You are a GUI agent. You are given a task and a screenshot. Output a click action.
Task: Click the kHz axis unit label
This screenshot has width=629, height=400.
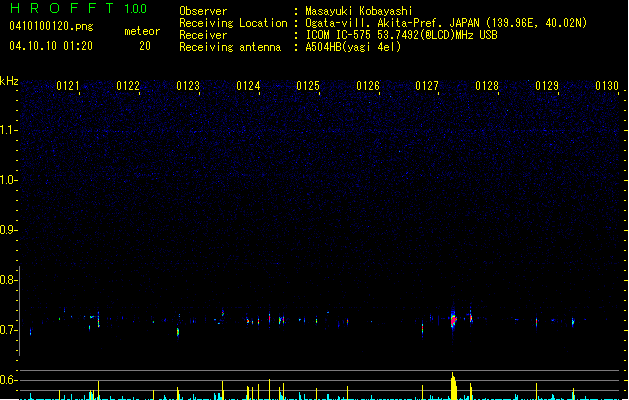[9, 81]
